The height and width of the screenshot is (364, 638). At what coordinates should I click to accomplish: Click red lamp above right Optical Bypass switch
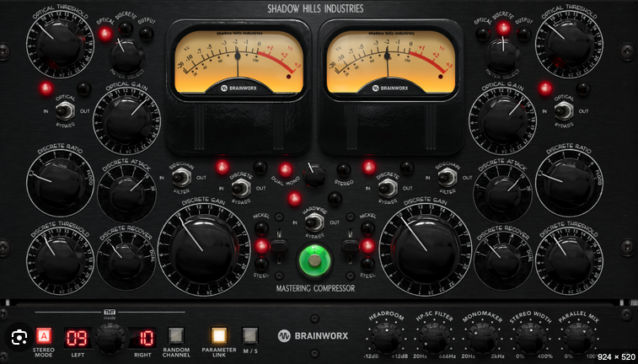coord(545,88)
